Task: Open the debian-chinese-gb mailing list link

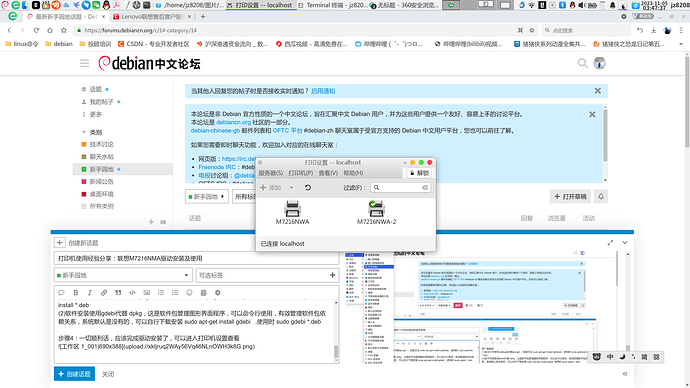Action: tap(215, 131)
